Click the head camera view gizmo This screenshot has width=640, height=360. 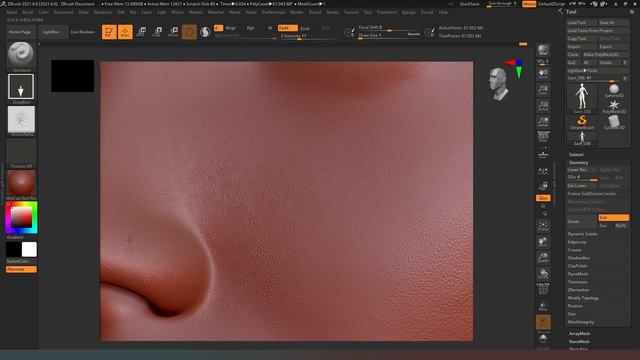pos(499,85)
